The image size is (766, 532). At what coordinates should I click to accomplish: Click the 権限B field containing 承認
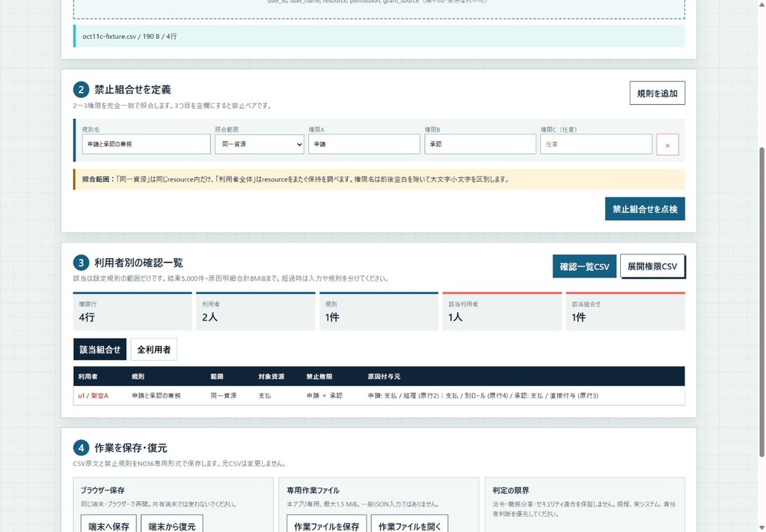pyautogui.click(x=480, y=144)
